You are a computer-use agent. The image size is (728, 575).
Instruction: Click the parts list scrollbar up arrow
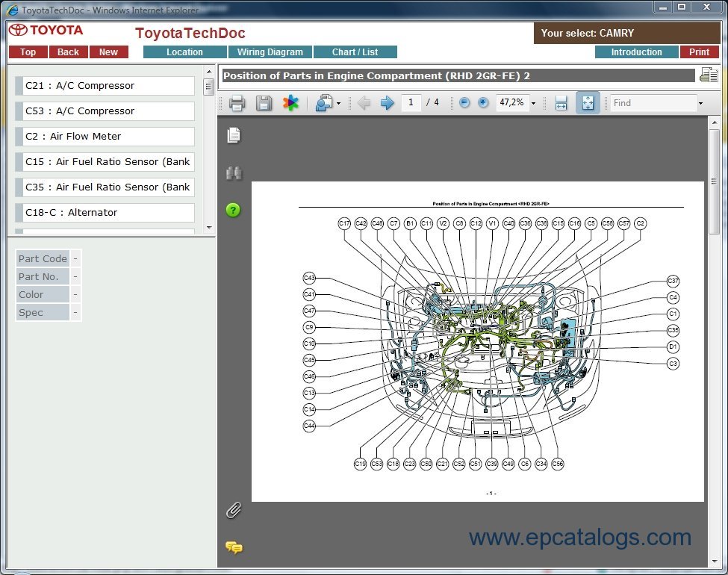pyautogui.click(x=209, y=72)
